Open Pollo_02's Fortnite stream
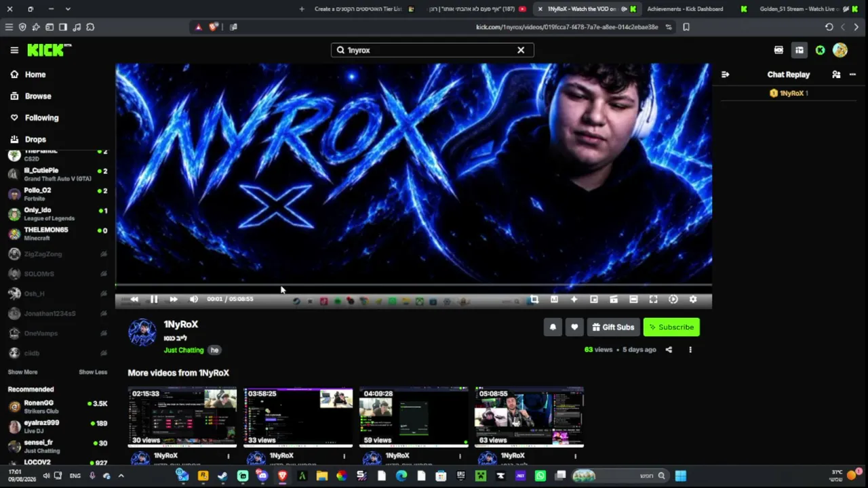Image resolution: width=868 pixels, height=488 pixels. click(x=58, y=194)
